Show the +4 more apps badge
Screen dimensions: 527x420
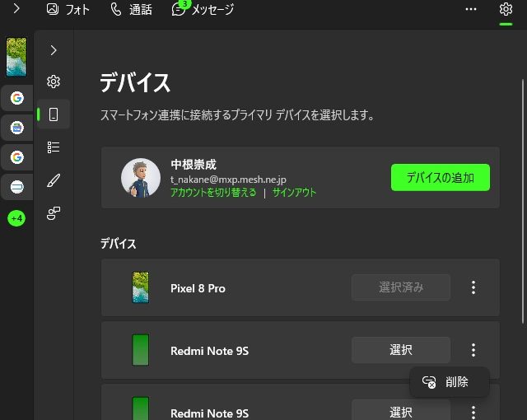tap(16, 218)
